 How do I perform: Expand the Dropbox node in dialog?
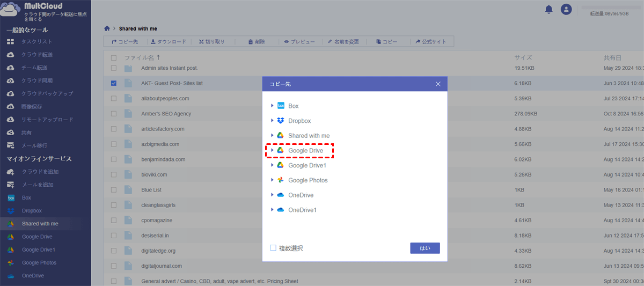(273, 121)
